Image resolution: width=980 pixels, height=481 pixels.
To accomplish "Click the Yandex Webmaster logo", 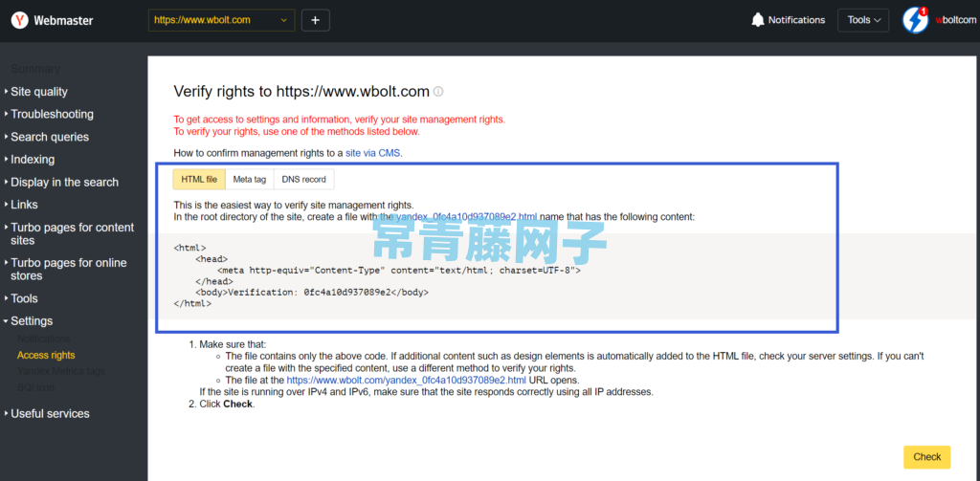I will (52, 21).
